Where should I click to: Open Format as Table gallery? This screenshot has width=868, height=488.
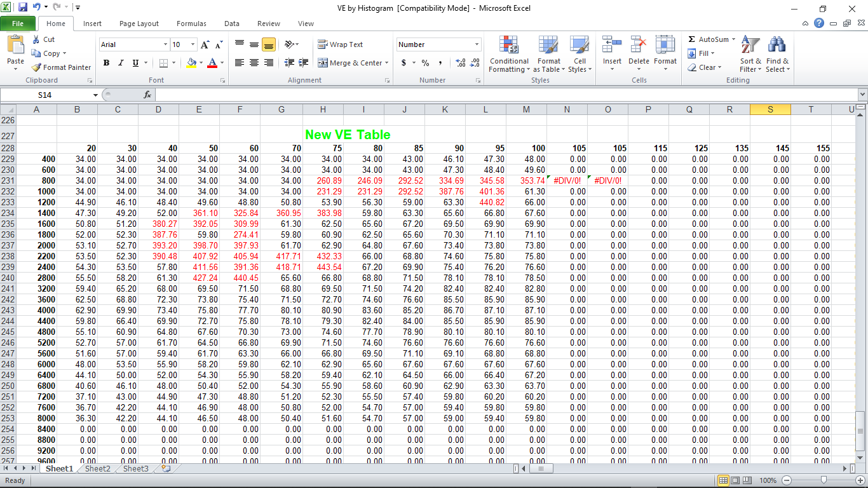[x=548, y=55]
